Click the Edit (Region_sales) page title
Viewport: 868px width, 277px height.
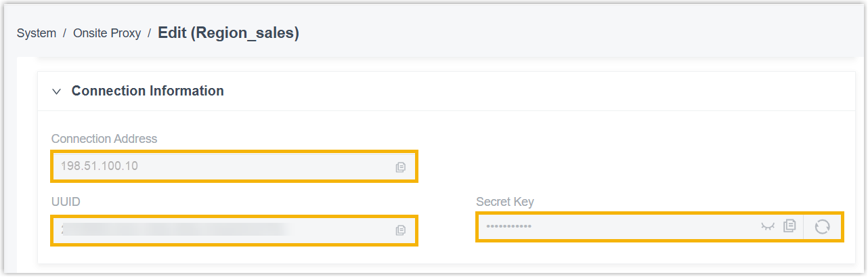(x=228, y=33)
